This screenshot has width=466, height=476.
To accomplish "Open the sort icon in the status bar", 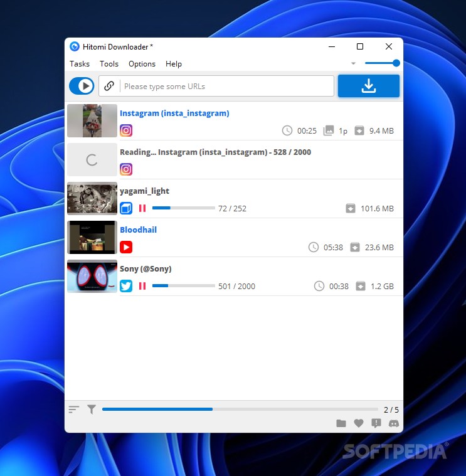I will pyautogui.click(x=74, y=410).
